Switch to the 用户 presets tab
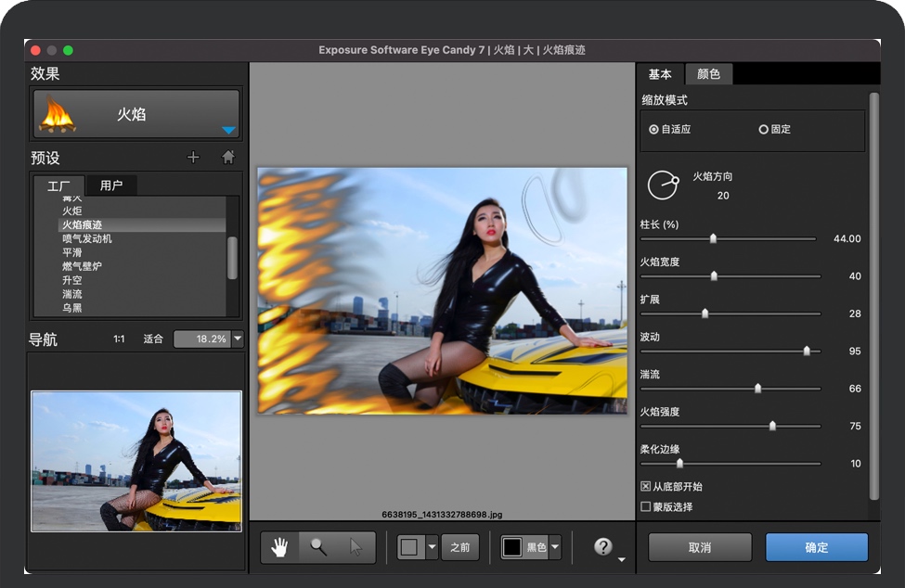Image resolution: width=905 pixels, height=588 pixels. (x=111, y=185)
